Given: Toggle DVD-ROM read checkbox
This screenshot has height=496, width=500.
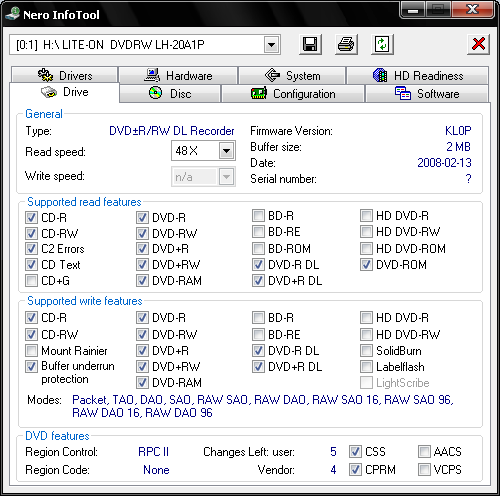Looking at the screenshot, I should click(x=366, y=265).
